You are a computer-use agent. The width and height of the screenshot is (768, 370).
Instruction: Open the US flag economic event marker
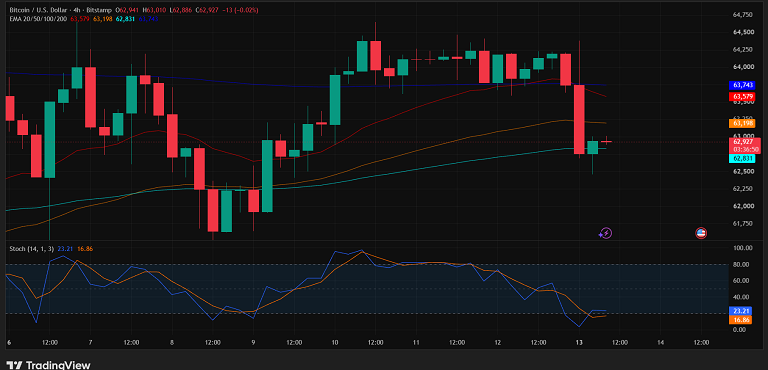click(701, 233)
